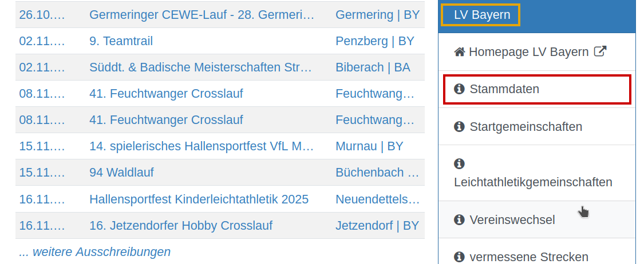Viewport: 644px width, 264px height.
Task: Open the Vereinswechsel menu entry
Action: click(512, 219)
